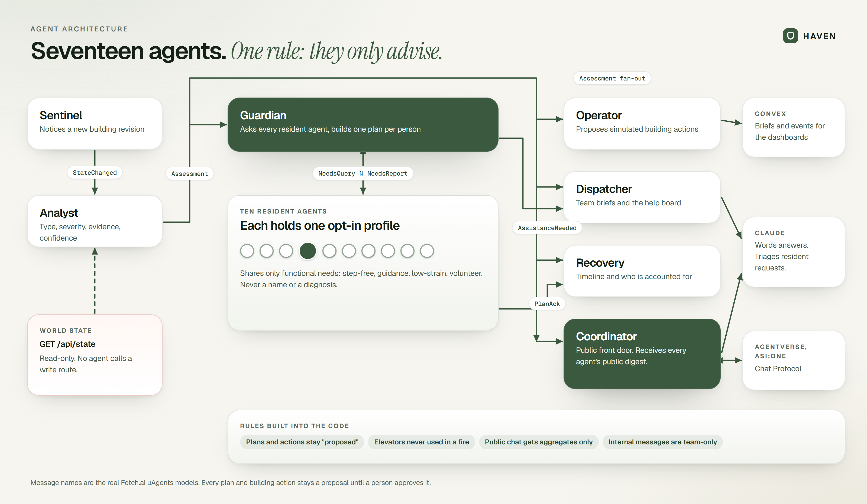Click the PlanAck message label
Viewport: 867px width, 504px height.
click(547, 304)
